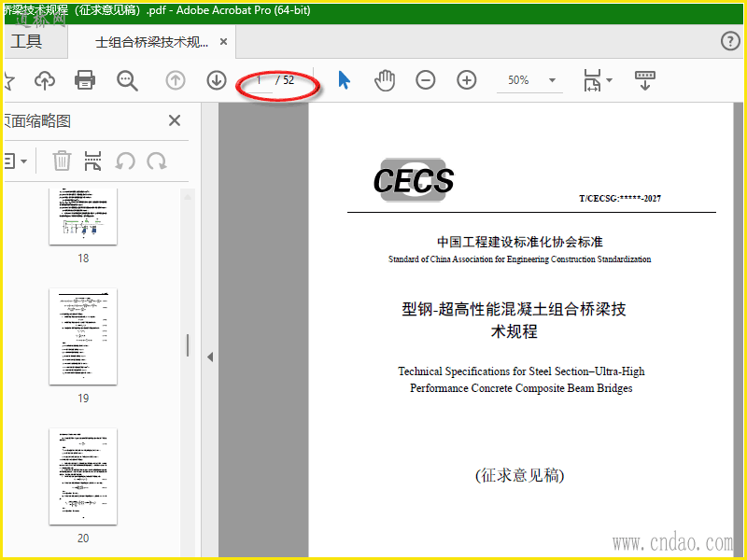Click the 50% zoom level field

point(518,80)
